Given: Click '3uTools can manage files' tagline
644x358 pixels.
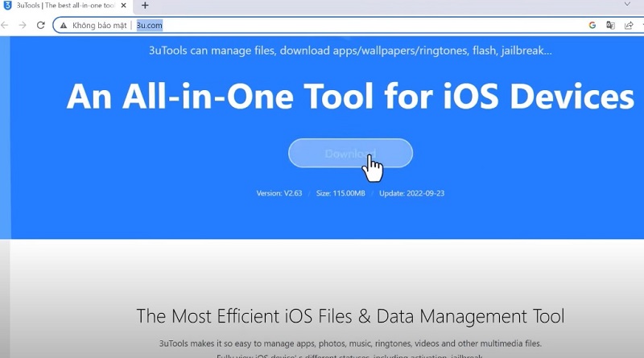Looking at the screenshot, I should tap(350, 51).
